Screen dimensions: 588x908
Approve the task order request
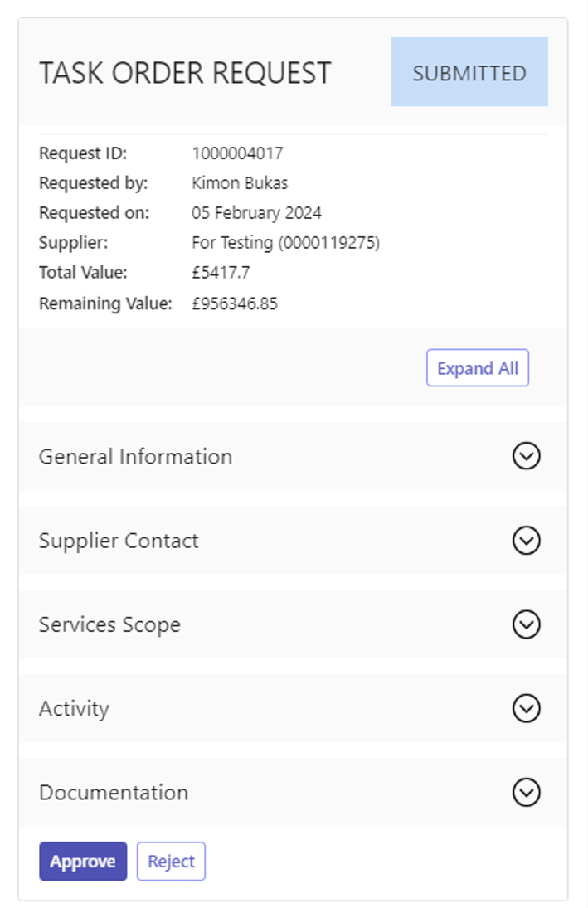[x=83, y=861]
